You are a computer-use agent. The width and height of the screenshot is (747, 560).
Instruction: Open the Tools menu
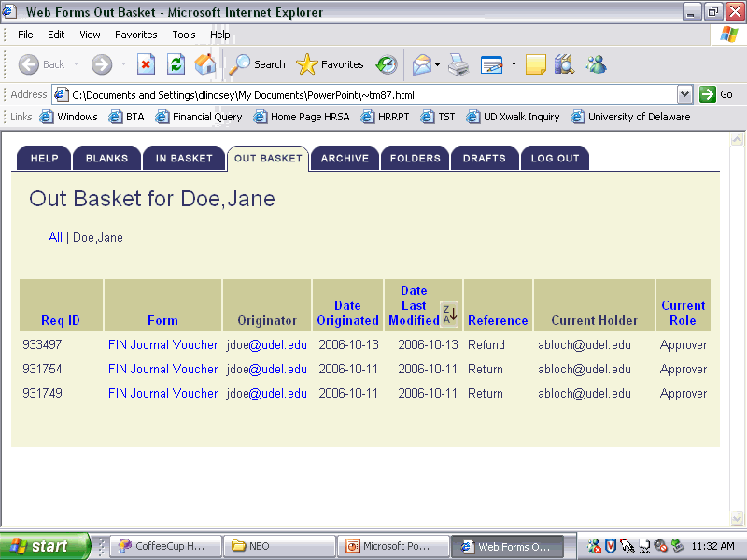[184, 35]
